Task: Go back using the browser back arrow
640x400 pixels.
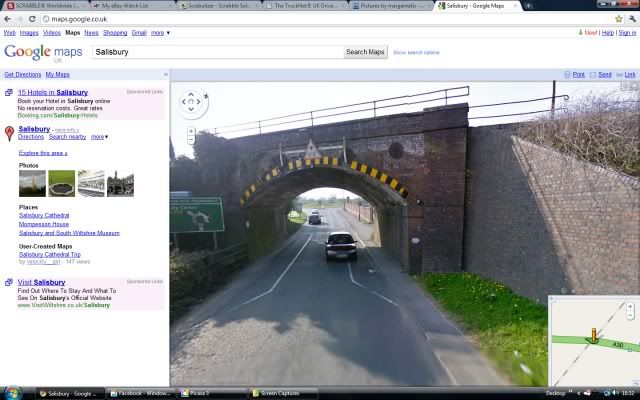Action: point(7,19)
